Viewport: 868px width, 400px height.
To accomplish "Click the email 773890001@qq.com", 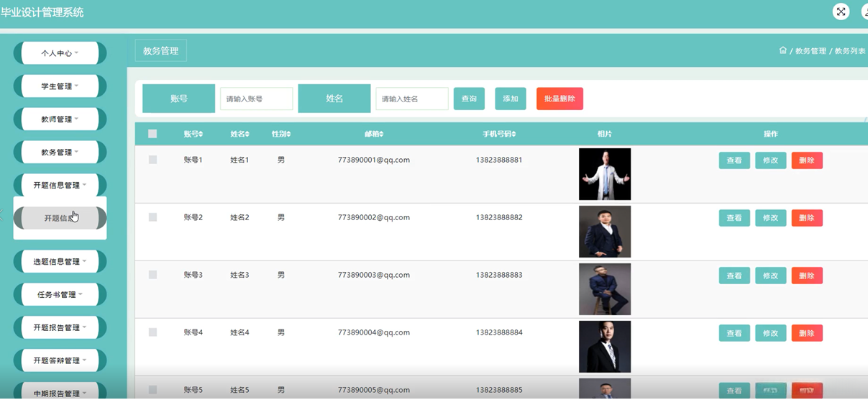I will (x=374, y=160).
